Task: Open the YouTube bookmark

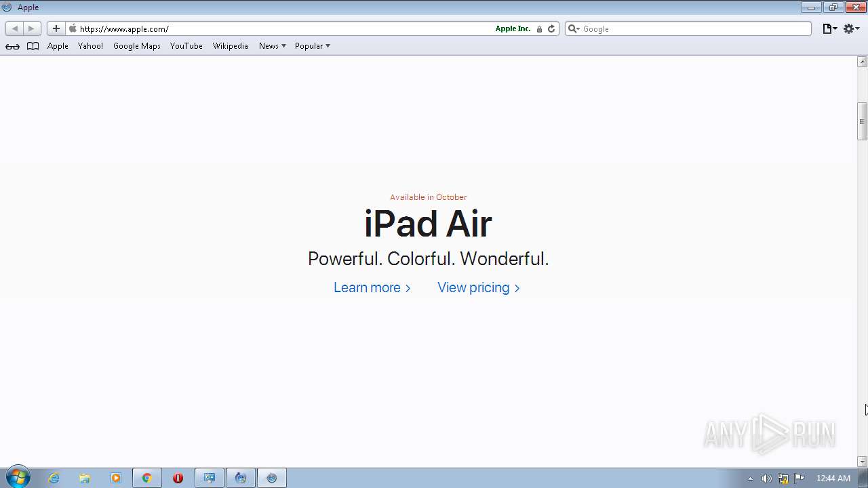Action: (x=186, y=46)
